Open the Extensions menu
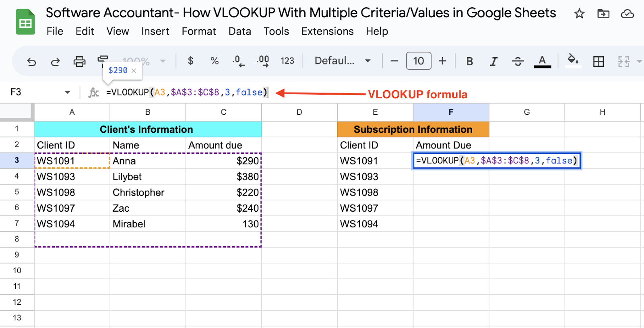Screen dimensions: 644x328 [x=327, y=31]
